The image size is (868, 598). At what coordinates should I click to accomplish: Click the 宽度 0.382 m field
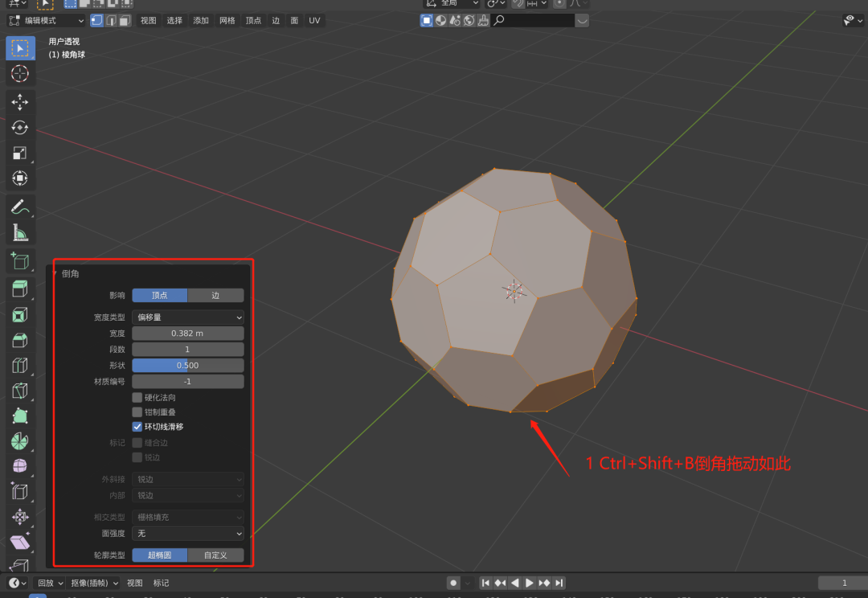tap(188, 334)
